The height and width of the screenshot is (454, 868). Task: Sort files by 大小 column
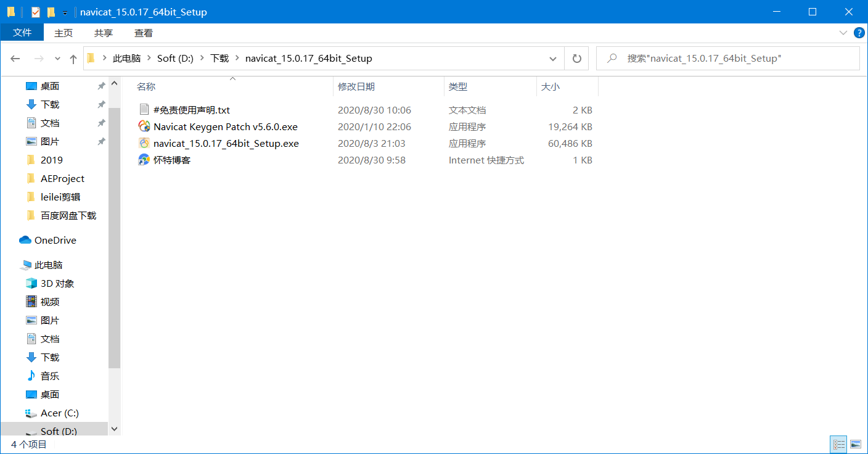point(567,87)
